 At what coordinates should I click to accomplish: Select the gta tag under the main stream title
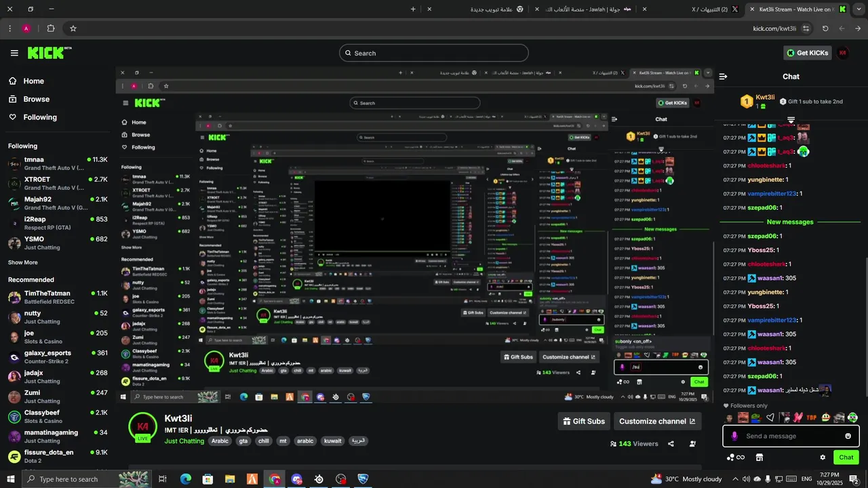(243, 441)
